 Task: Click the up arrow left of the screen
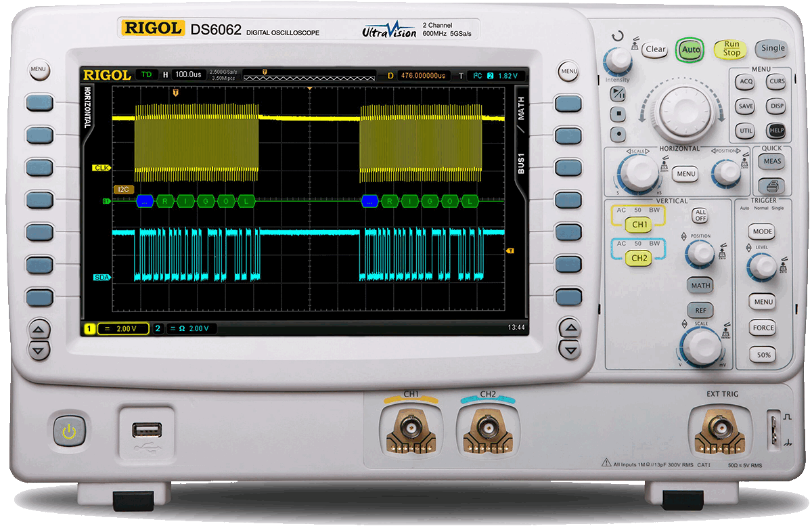(40, 330)
